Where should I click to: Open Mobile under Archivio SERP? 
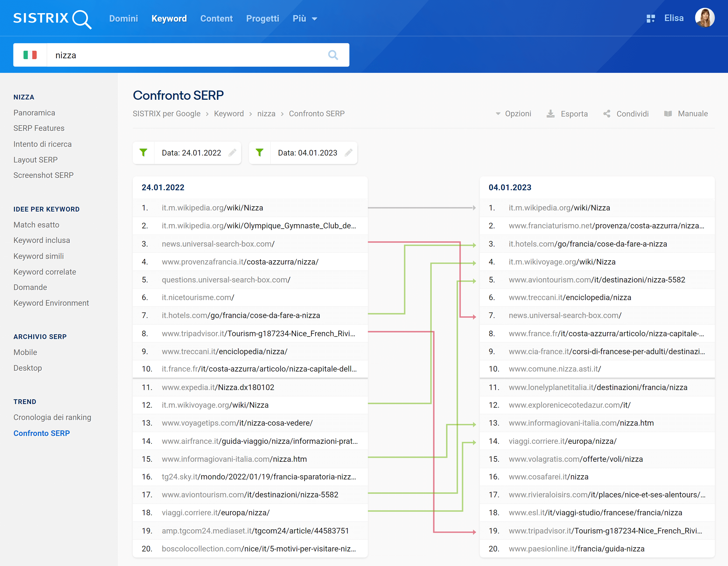tap(25, 352)
